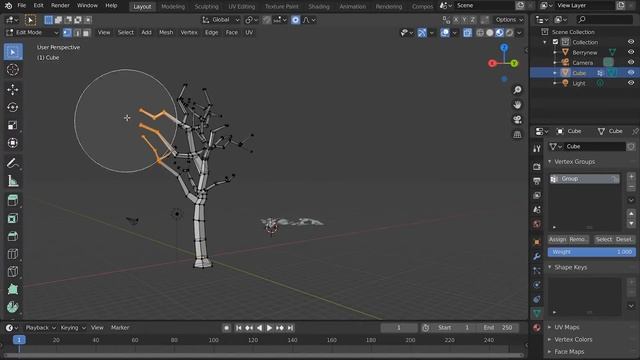Select the Transform tool
Viewport: 640px width, 360px height.
pos(13,143)
